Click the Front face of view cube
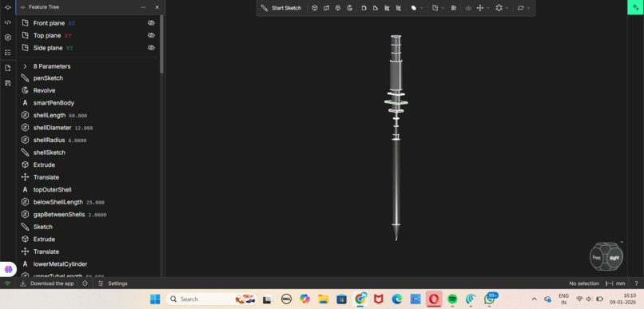The image size is (644, 309). tap(597, 257)
